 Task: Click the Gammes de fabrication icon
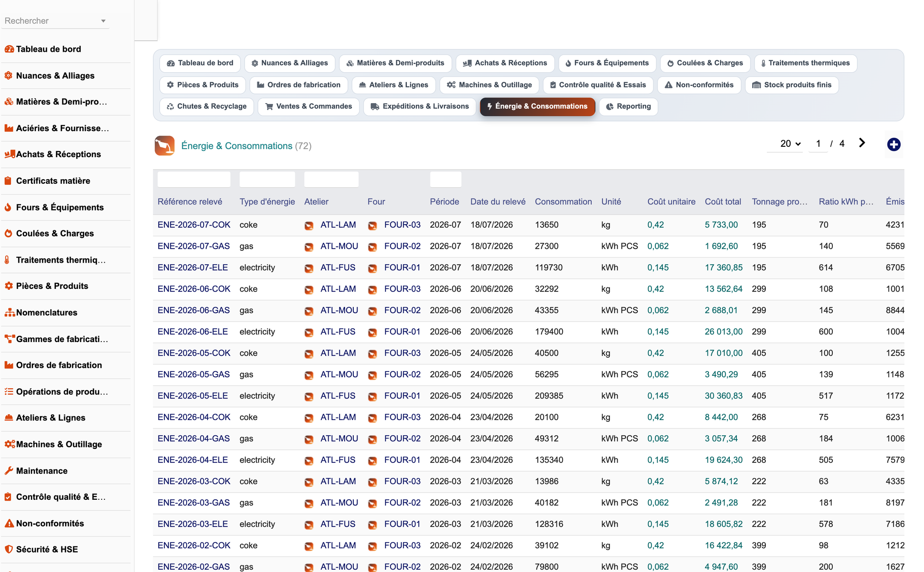9,339
